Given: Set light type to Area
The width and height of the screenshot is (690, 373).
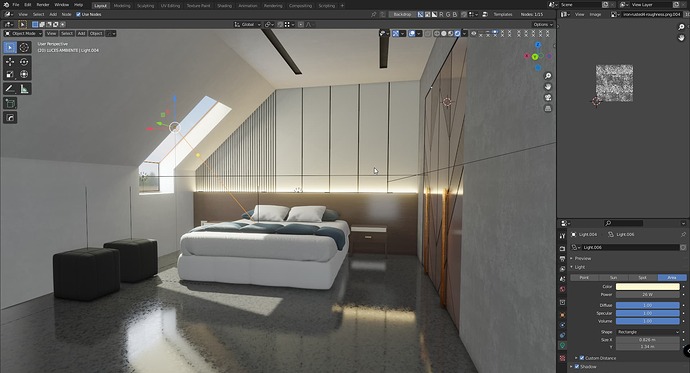Looking at the screenshot, I should [672, 278].
